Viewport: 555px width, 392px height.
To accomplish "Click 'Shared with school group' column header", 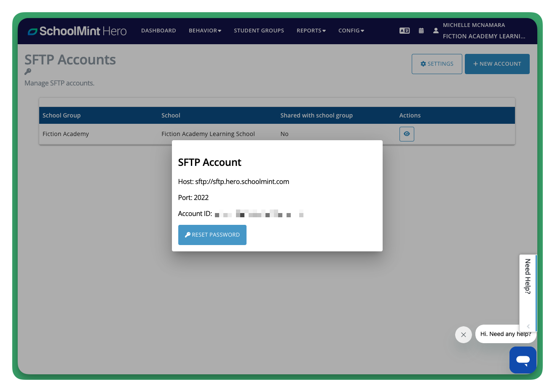I will pyautogui.click(x=316, y=115).
